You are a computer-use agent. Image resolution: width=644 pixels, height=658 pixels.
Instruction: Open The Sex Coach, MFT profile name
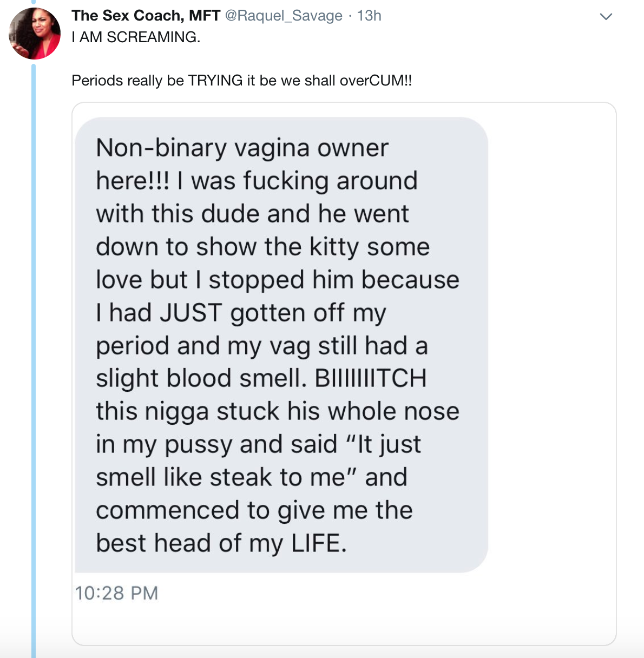click(146, 16)
